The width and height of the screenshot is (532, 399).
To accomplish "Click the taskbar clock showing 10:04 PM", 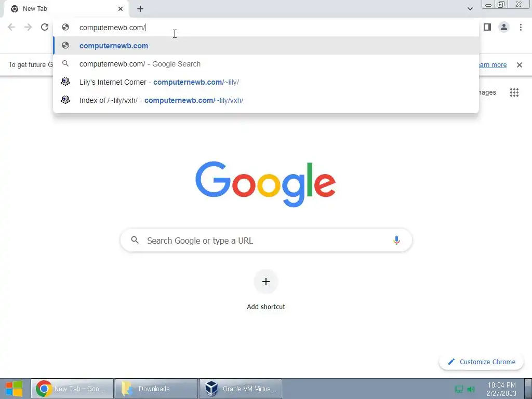I will pyautogui.click(x=501, y=389).
